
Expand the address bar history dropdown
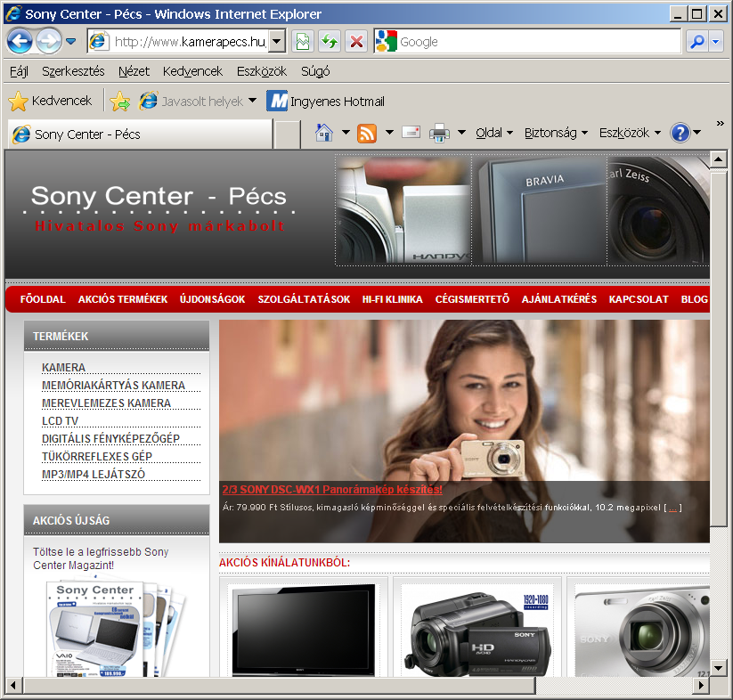click(277, 42)
